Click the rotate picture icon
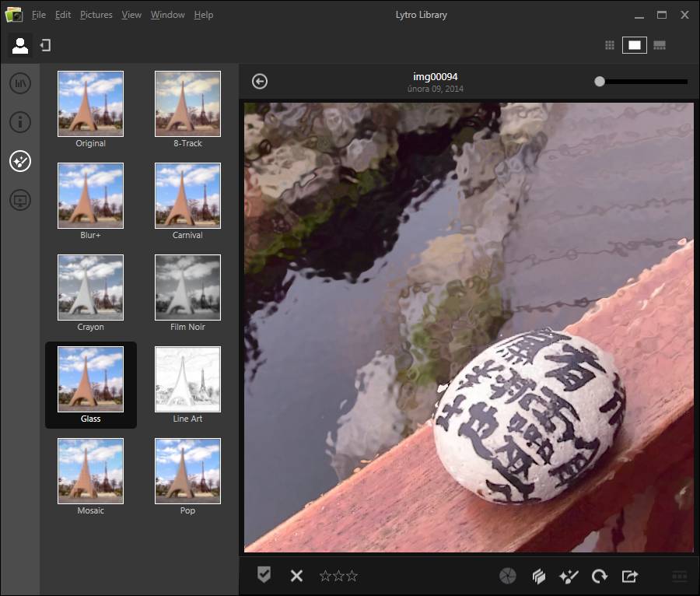700x596 pixels. pos(599,577)
